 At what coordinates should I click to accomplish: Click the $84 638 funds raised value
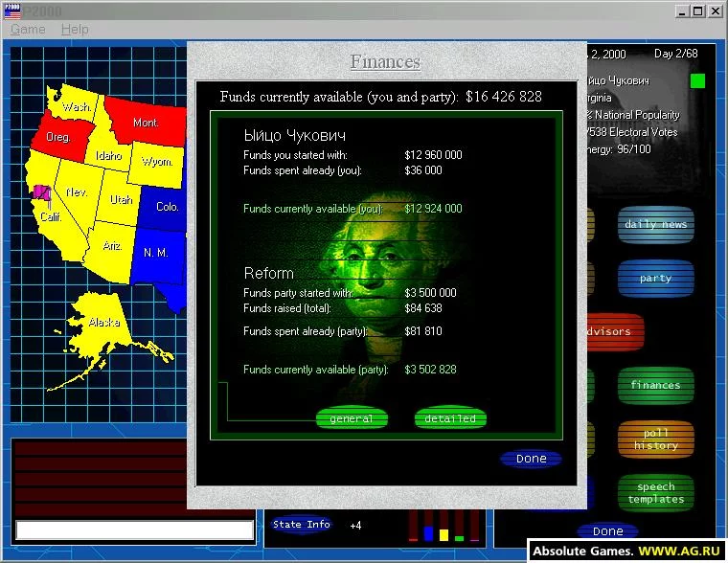tap(423, 308)
